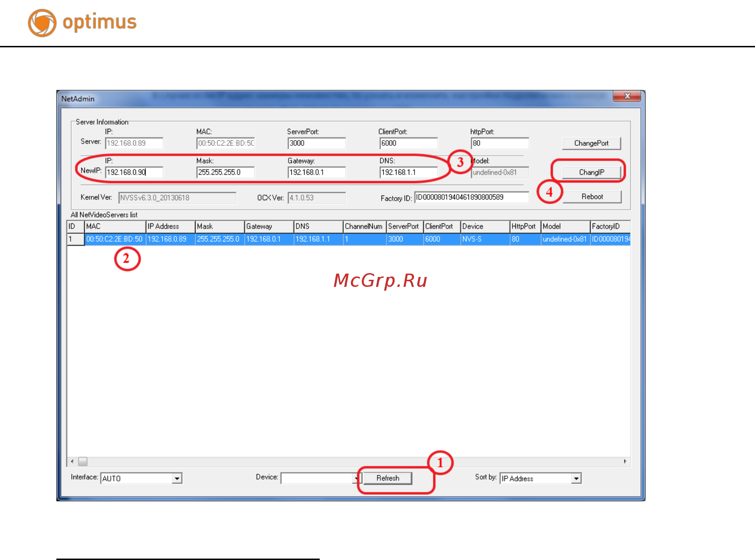Click the ID column header
This screenshot has width=755, height=560.
(x=76, y=227)
